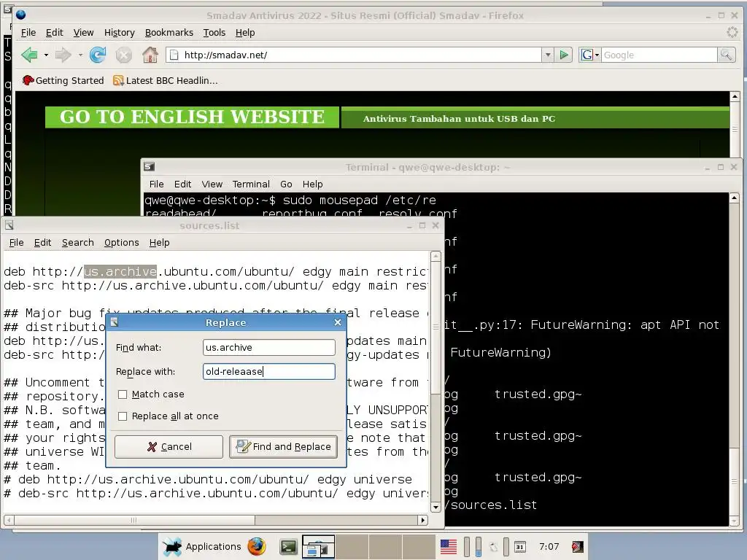The width and height of the screenshot is (747, 560).
Task: Enable Match case checkbox
Action: pos(123,394)
